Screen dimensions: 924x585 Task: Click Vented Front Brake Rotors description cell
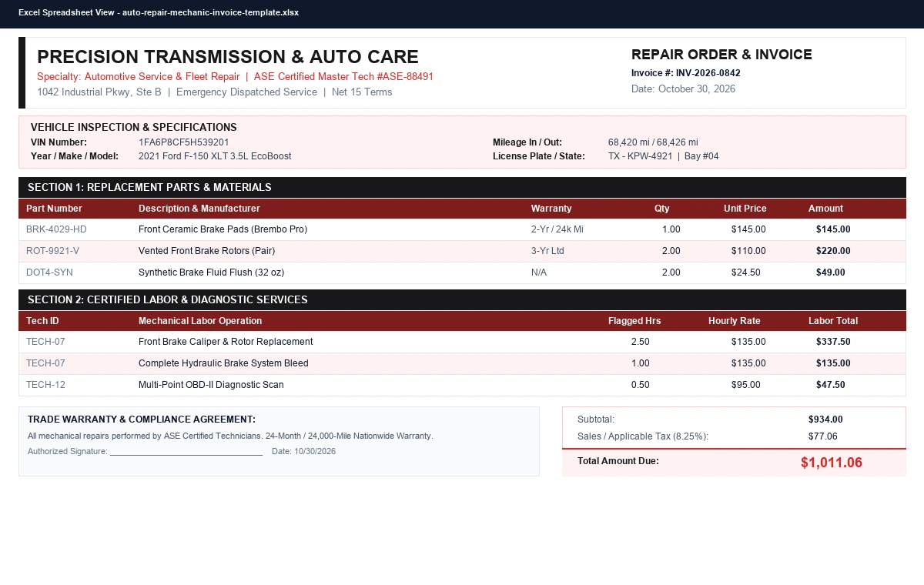pyautogui.click(x=206, y=251)
